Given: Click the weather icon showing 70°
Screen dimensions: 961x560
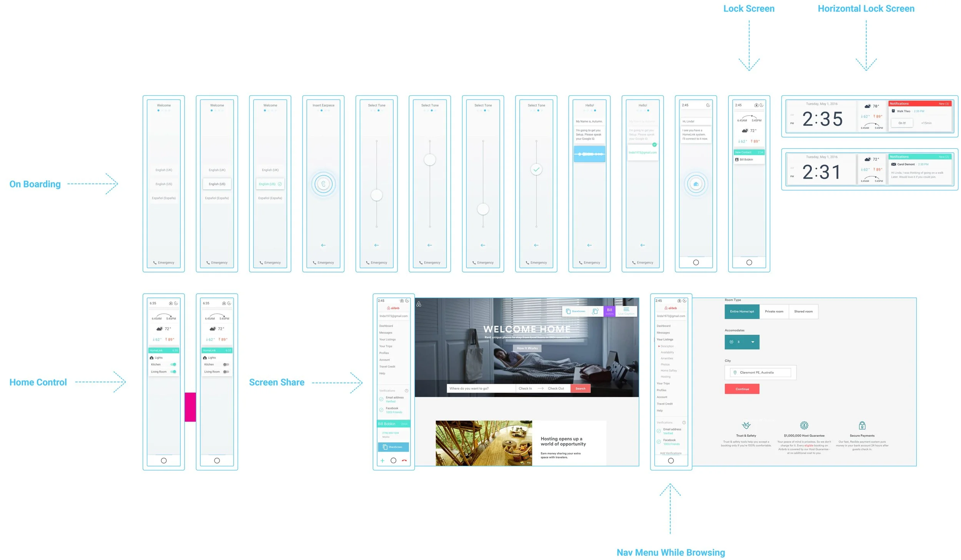Looking at the screenshot, I should [868, 106].
